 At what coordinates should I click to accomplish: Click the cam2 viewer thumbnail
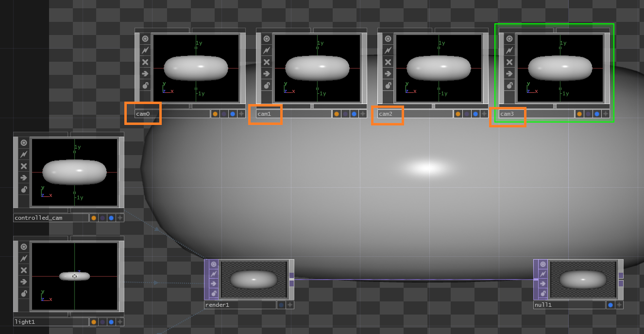[x=439, y=68]
